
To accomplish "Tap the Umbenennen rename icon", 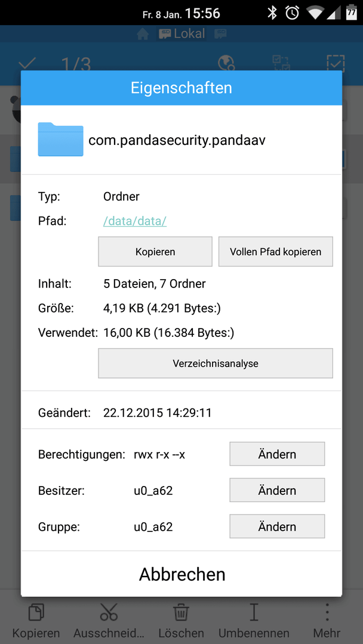I will pos(254,612).
